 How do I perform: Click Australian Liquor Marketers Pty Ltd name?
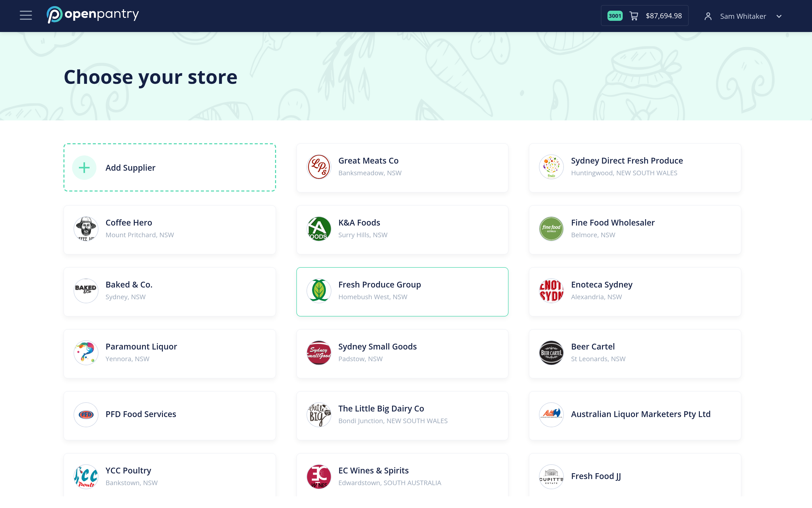pyautogui.click(x=641, y=414)
